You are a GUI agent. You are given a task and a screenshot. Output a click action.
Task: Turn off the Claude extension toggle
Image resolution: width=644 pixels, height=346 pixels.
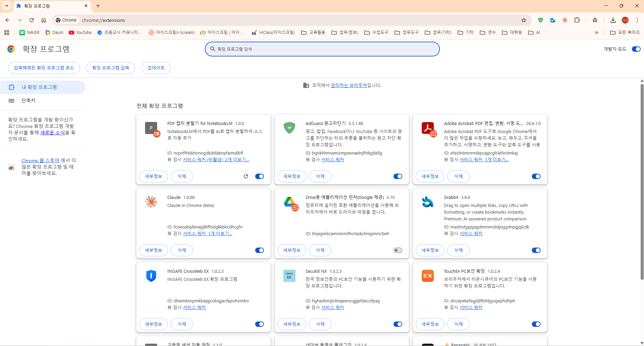[260, 250]
